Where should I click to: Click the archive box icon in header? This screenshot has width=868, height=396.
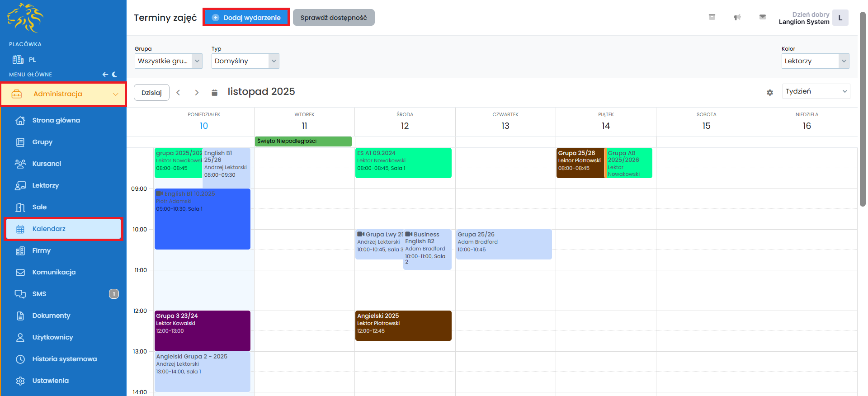pyautogui.click(x=712, y=17)
